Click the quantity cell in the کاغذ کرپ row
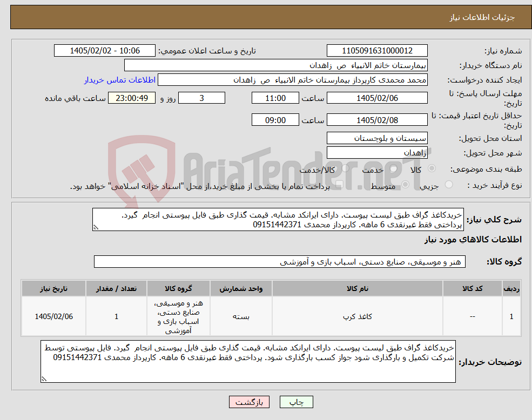The image size is (532, 420). pos(116,316)
